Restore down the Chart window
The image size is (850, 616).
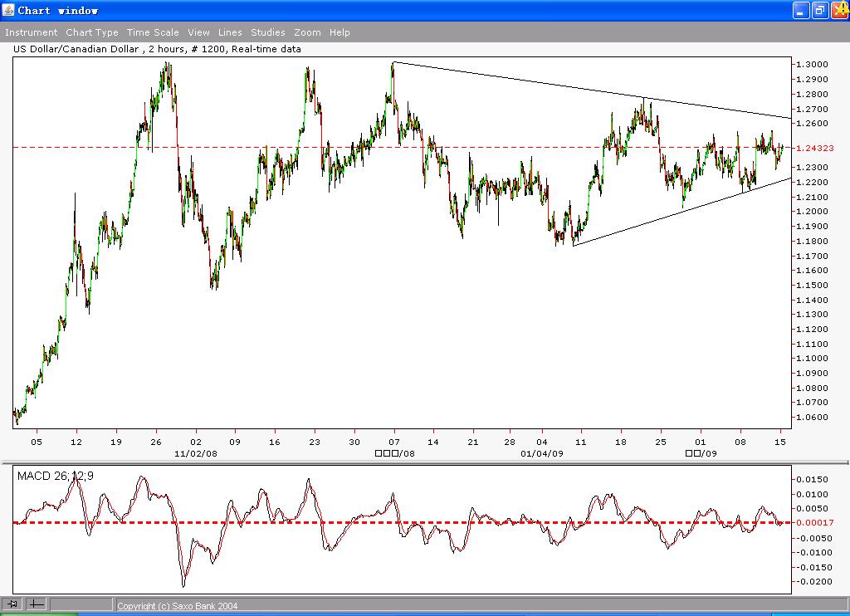820,10
